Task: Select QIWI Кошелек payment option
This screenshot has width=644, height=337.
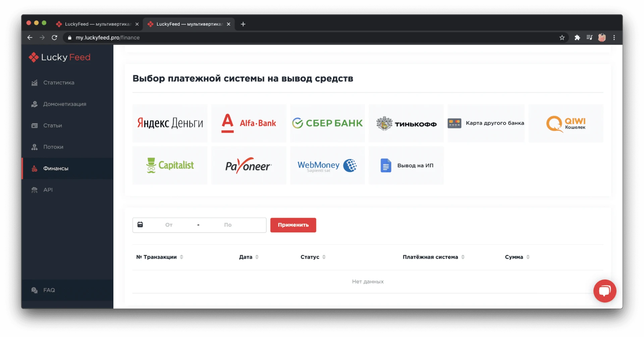Action: point(566,123)
